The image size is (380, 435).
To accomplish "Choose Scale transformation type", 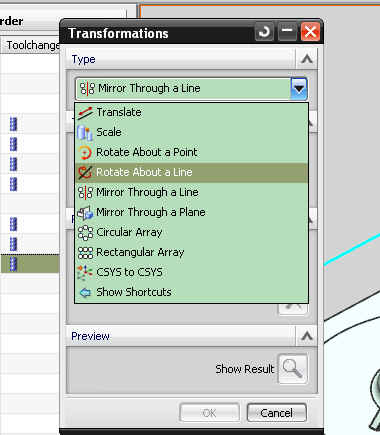I will coord(191,132).
